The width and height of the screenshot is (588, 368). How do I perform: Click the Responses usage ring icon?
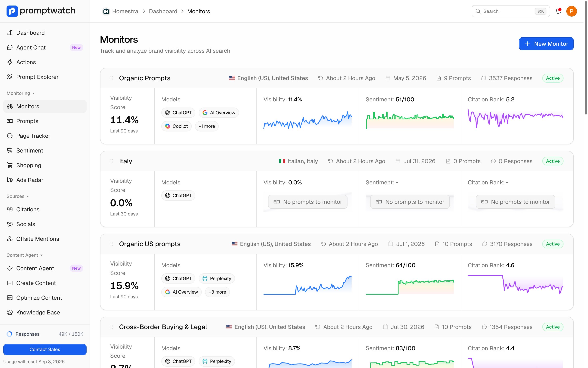(9, 334)
